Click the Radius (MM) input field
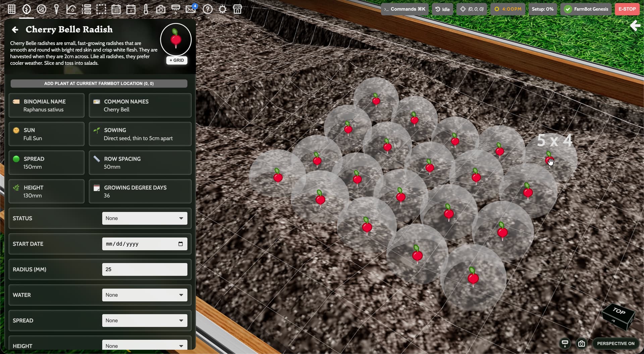This screenshot has height=354, width=644. click(145, 269)
